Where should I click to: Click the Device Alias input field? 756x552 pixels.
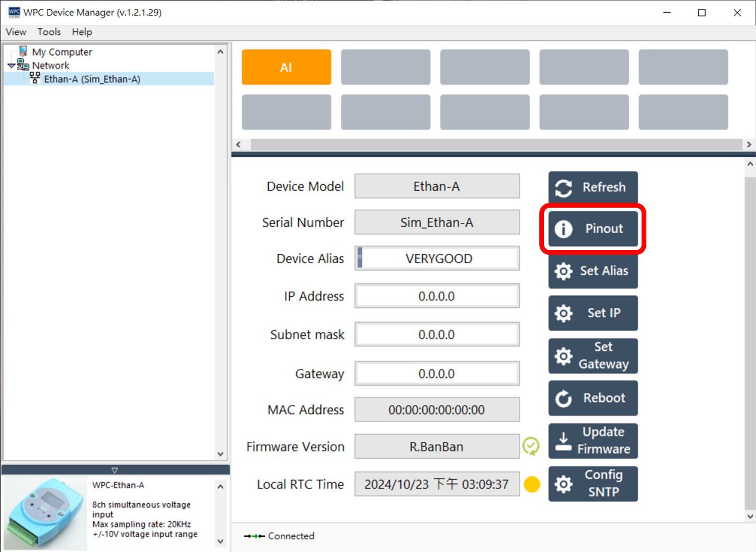438,259
